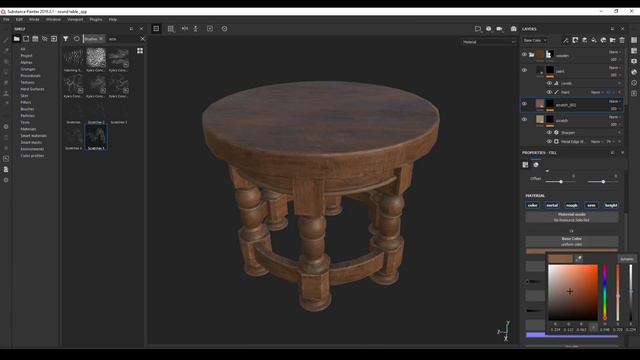Viewport: 640px width, 360px height.
Task: Hide the scratch_002 layer
Action: (524, 104)
